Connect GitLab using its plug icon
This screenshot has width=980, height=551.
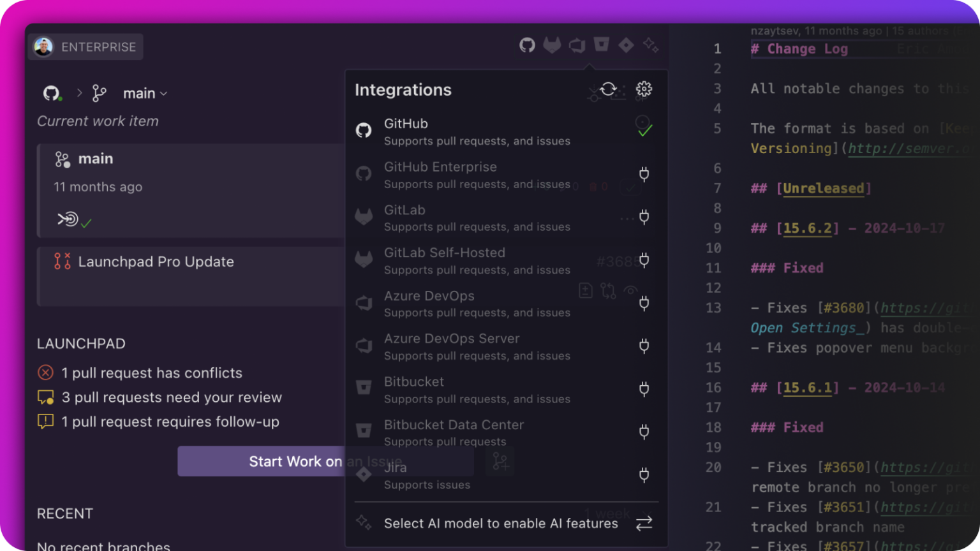click(644, 217)
